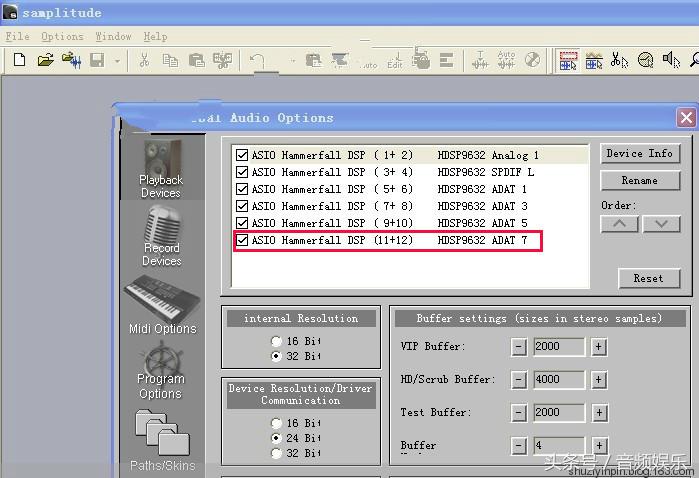Open the Window menu

(x=114, y=37)
